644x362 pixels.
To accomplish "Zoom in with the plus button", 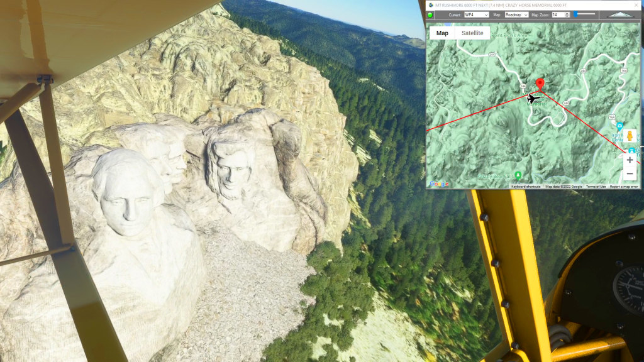I will 630,160.
